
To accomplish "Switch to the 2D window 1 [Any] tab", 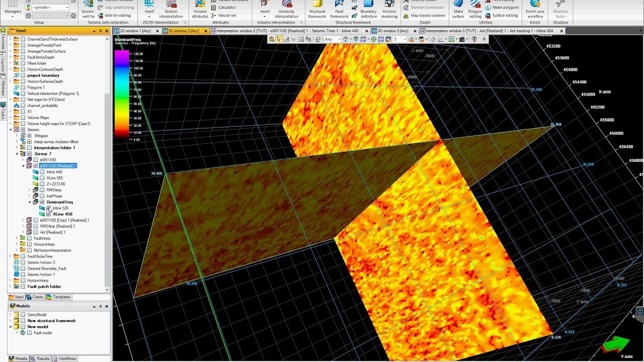I will tap(135, 31).
